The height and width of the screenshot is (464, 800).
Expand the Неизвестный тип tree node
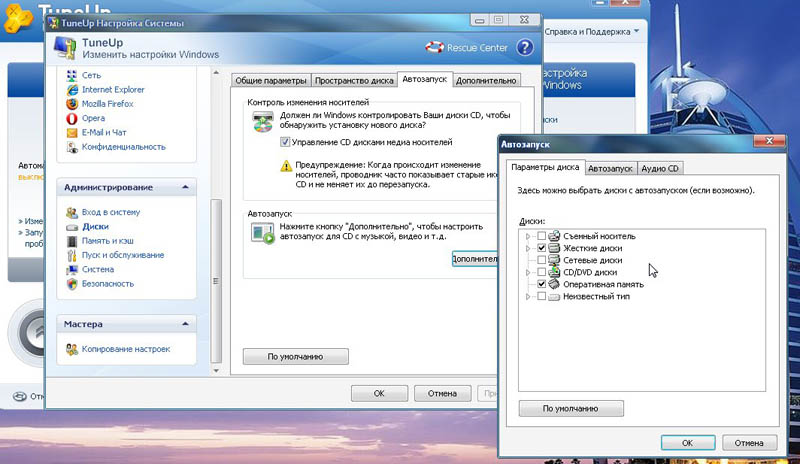tap(528, 297)
